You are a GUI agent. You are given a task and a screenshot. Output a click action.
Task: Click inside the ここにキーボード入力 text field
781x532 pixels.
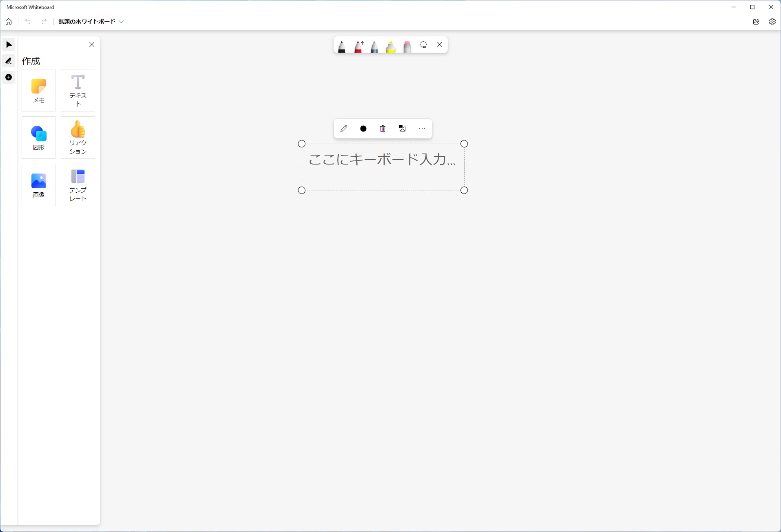pyautogui.click(x=383, y=167)
